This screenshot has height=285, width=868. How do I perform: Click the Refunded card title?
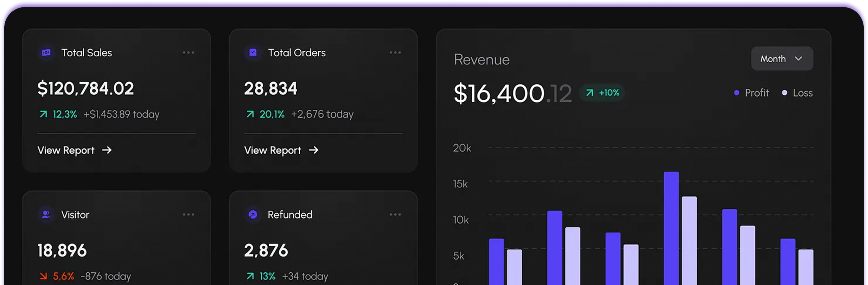point(290,215)
